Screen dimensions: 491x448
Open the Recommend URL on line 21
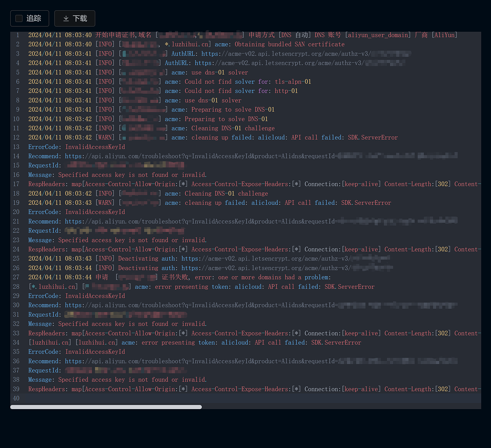coord(202,221)
